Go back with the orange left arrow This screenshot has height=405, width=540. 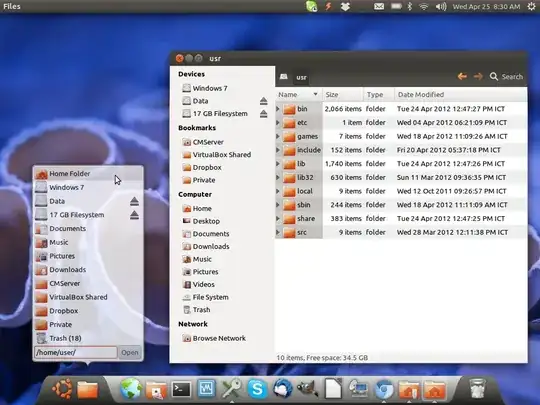[462, 76]
